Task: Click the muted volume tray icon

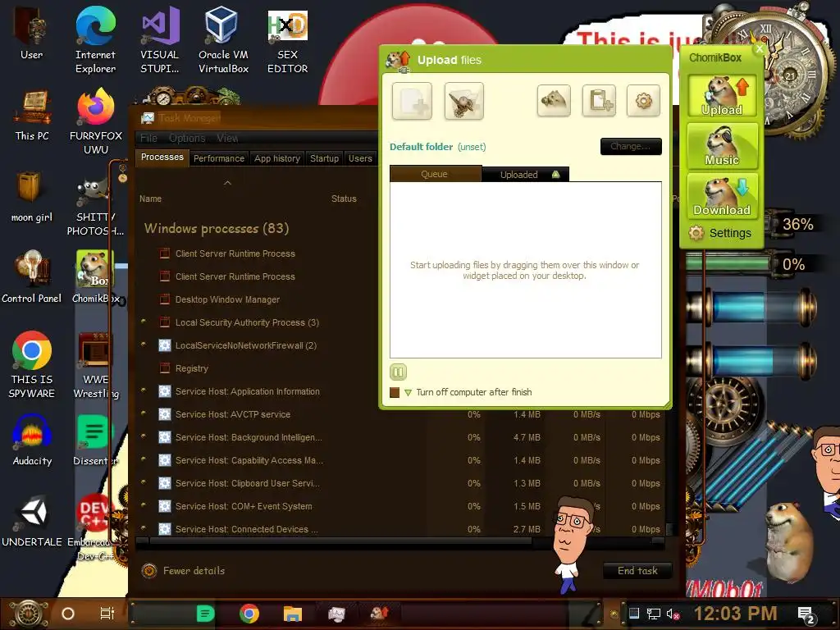Action: coord(673,614)
